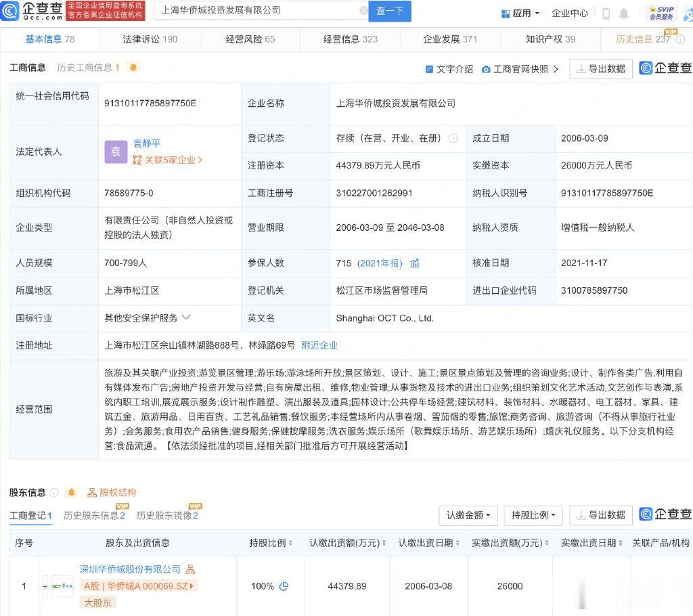
Task: Open the 持股比例 filter dropdown
Action: pos(533,515)
